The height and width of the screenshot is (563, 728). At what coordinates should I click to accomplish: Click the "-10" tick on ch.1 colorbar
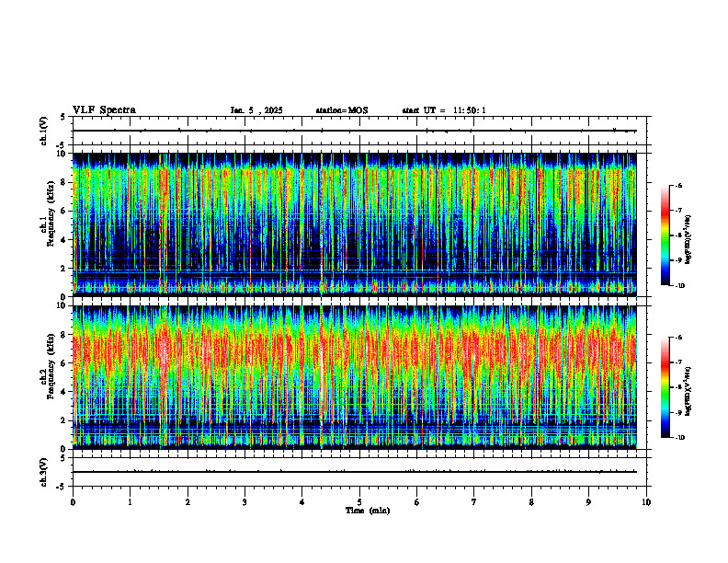pyautogui.click(x=679, y=286)
